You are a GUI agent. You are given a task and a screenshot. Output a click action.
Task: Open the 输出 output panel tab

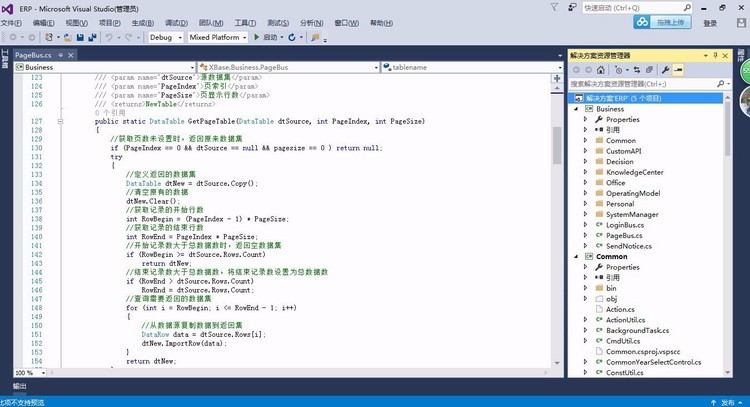pos(20,386)
